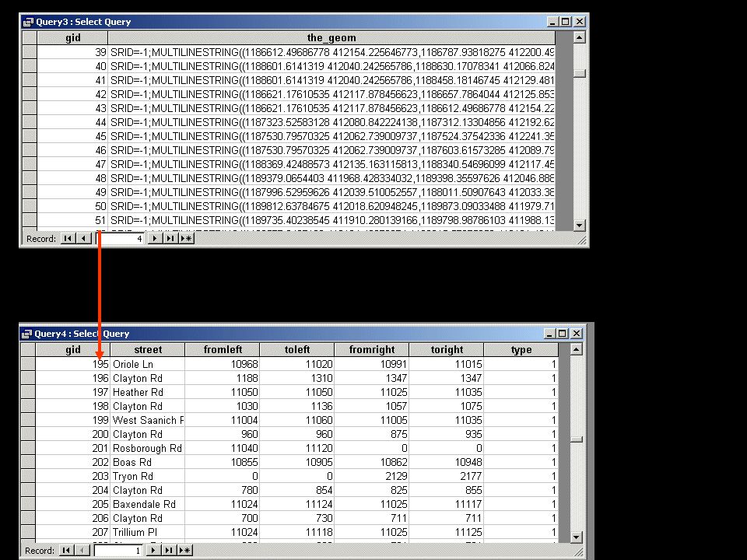Go to next record in Query3 navigator
Viewport: 747px width, 560px height.
(154, 239)
